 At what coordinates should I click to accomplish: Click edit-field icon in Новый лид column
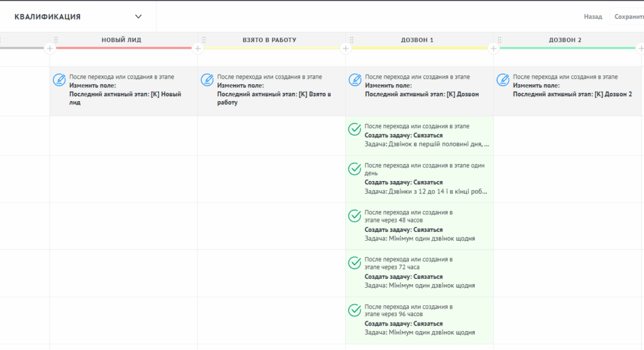tap(59, 80)
